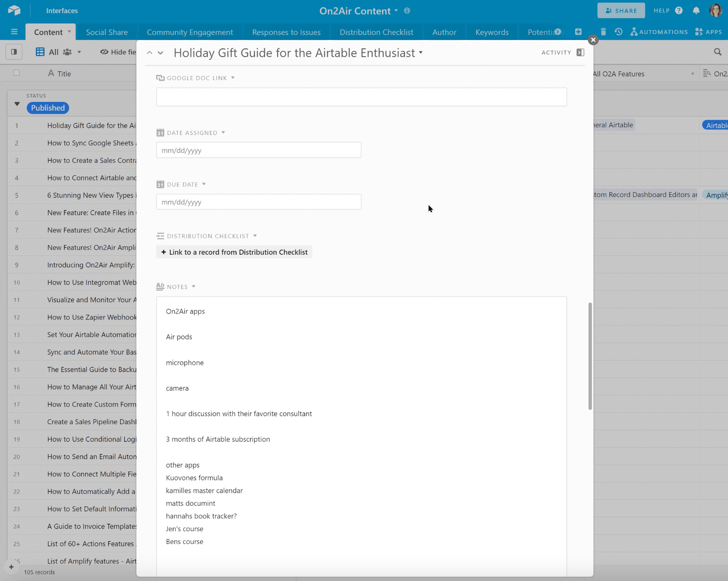The height and width of the screenshot is (581, 728).
Task: Click the Due Date mm/dd/yyyy input field
Action: click(x=258, y=202)
